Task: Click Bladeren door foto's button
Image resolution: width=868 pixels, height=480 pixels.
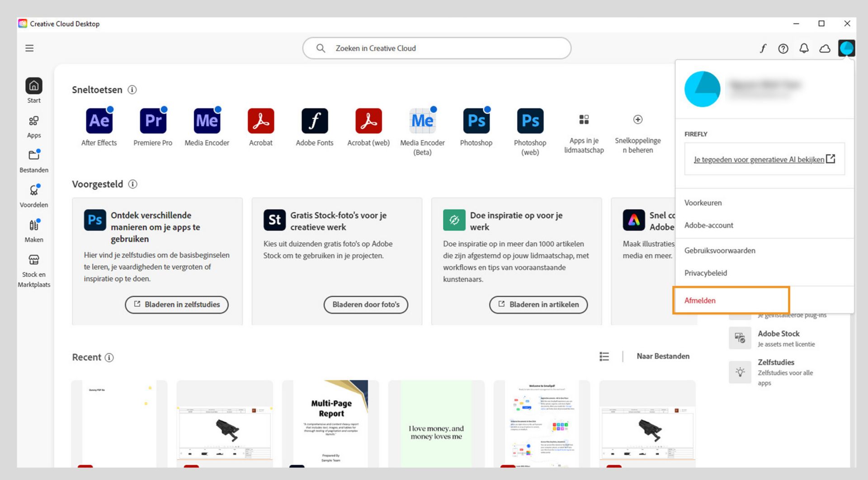Action: (x=366, y=304)
